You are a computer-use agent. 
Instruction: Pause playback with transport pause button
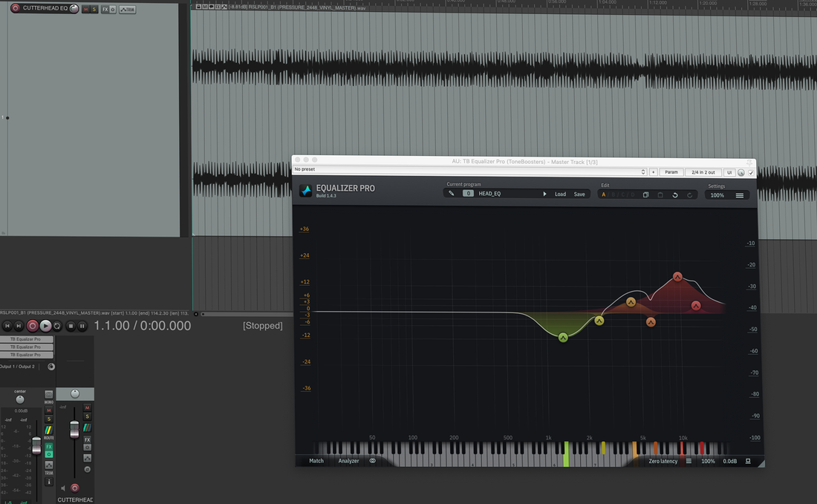[82, 326]
